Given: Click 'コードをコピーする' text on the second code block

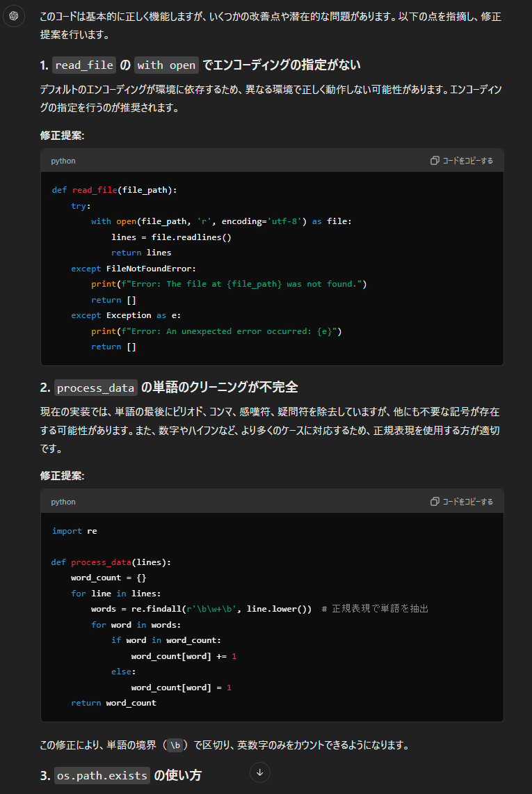Looking at the screenshot, I should pos(467,502).
